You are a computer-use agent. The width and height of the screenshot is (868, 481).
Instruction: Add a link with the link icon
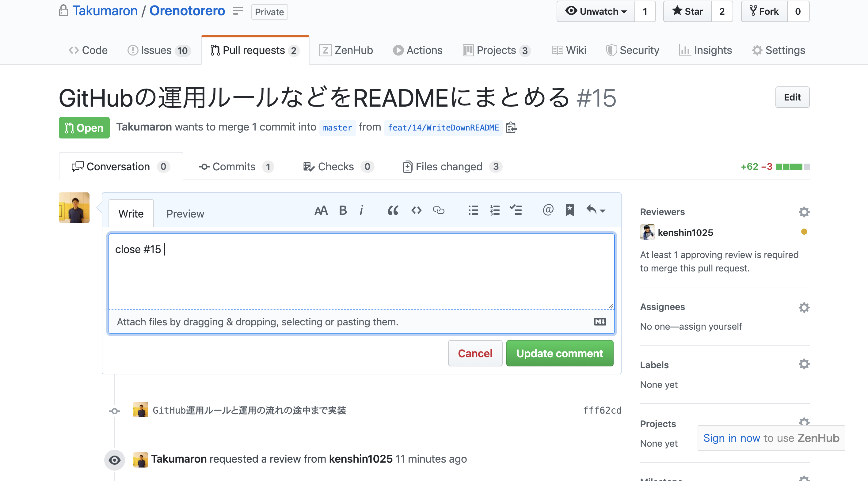438,210
